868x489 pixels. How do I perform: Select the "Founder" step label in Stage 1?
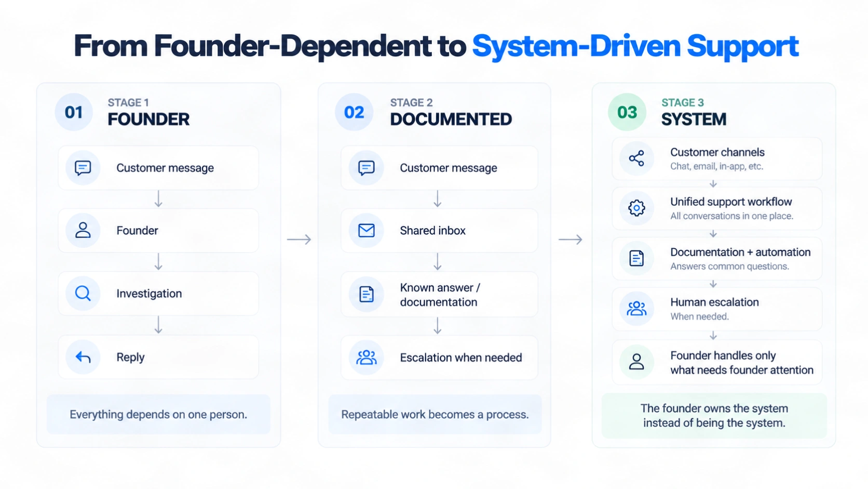[137, 230]
